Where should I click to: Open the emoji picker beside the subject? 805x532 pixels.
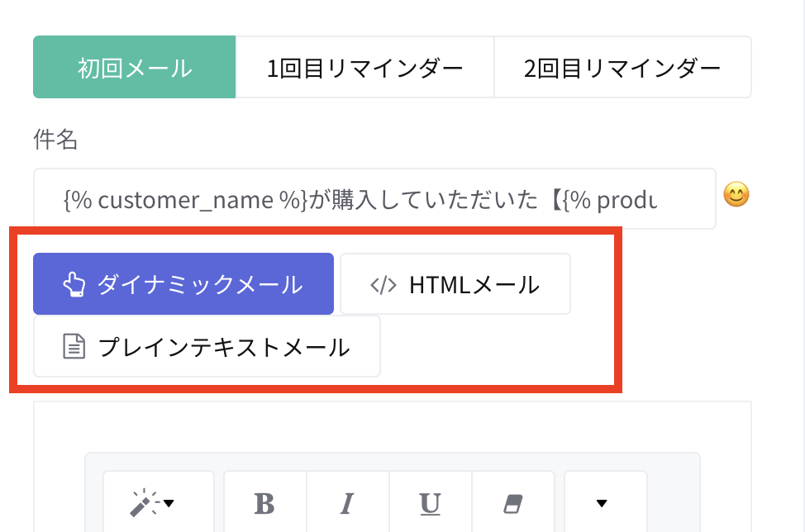click(736, 196)
